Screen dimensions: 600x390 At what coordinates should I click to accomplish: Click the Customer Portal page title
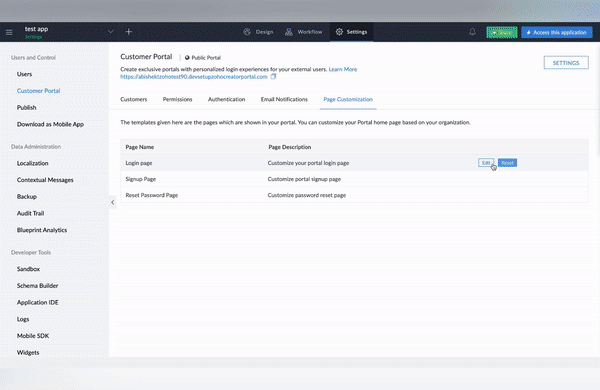pyautogui.click(x=146, y=57)
